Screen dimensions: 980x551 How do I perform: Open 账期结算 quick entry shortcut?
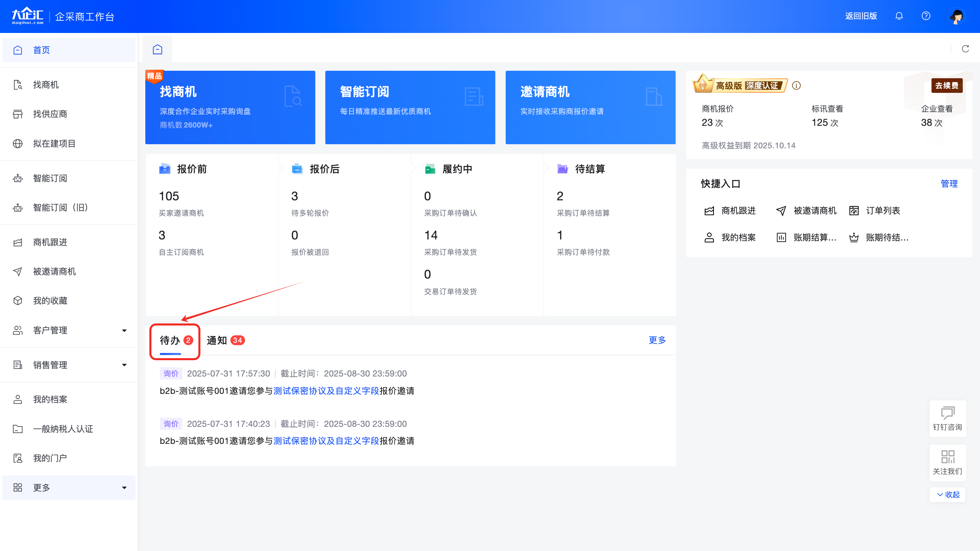(x=806, y=238)
